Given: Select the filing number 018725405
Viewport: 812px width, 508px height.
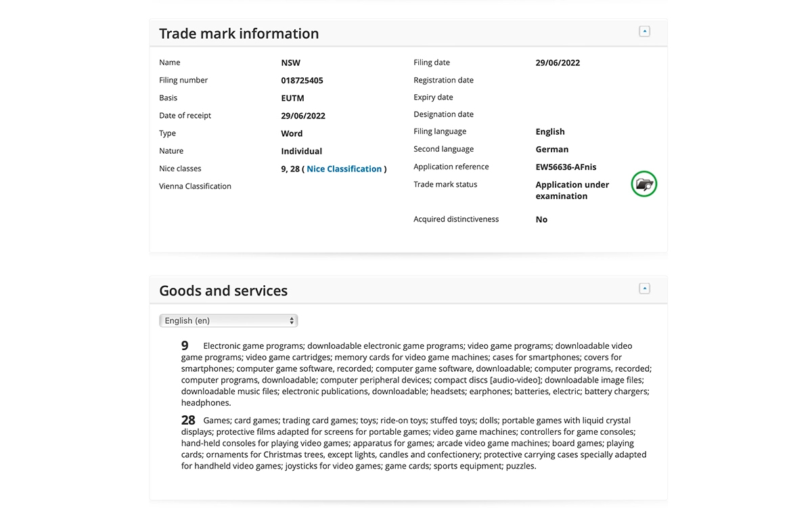Looking at the screenshot, I should point(302,81).
